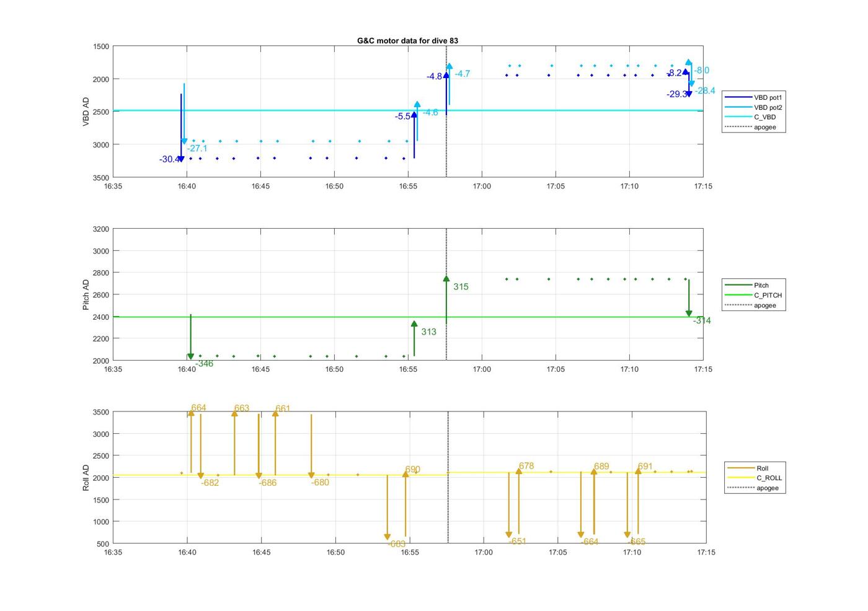Click the '2400' tick on Pitch axis
The width and height of the screenshot is (868, 611).
[100, 317]
